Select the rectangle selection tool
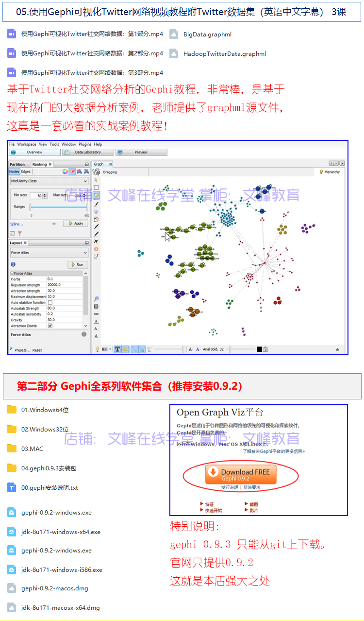This screenshot has width=364, height=621. pyautogui.click(x=96, y=188)
